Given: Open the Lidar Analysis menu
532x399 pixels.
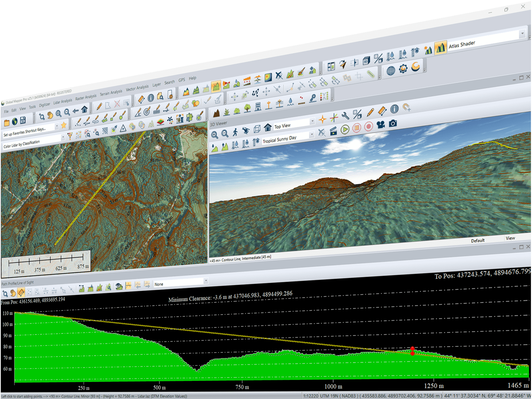Looking at the screenshot, I should tap(62, 101).
